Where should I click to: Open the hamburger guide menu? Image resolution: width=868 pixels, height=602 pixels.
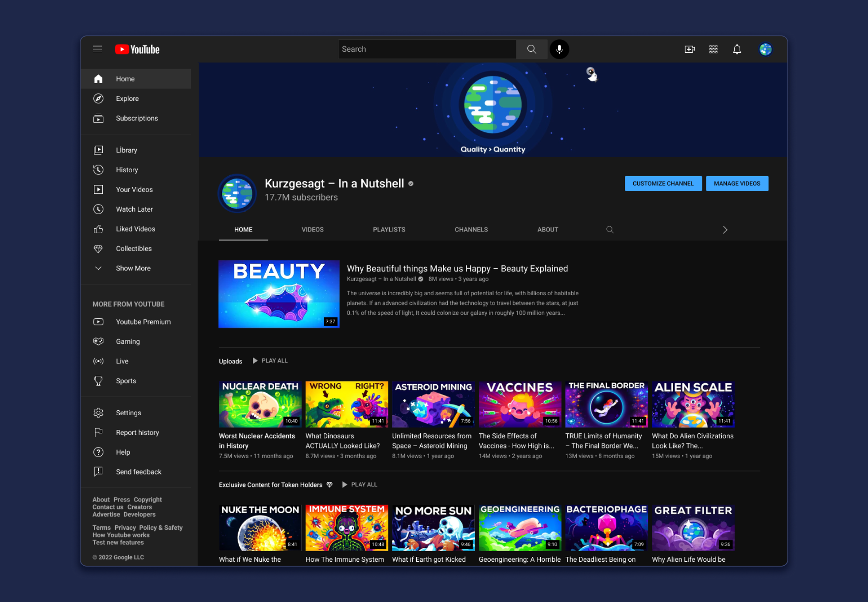97,49
